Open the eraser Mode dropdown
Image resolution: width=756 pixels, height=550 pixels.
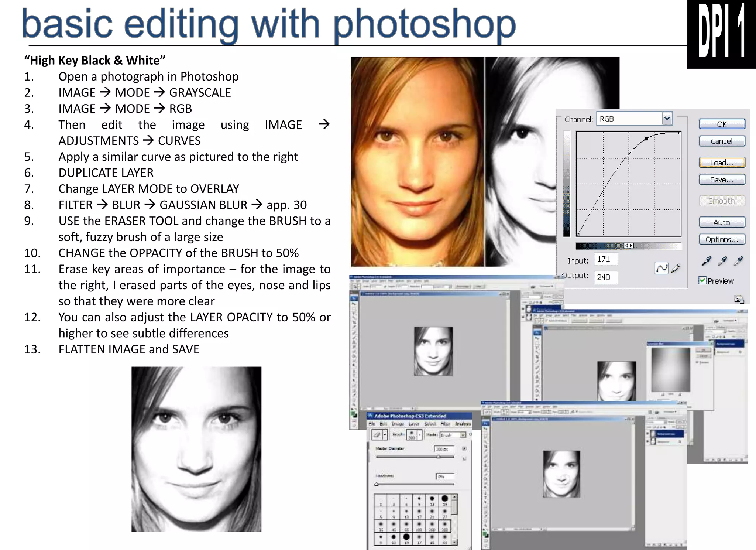point(463,435)
